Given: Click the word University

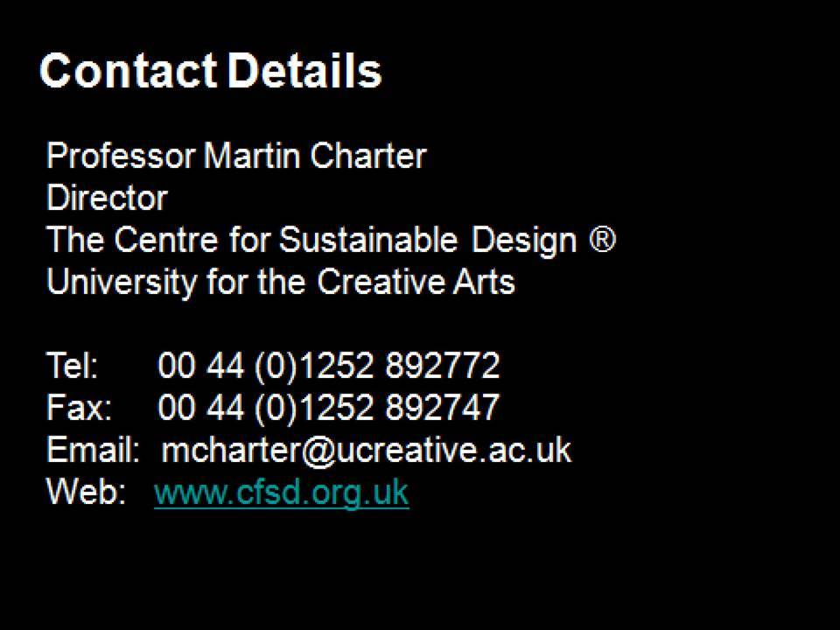Looking at the screenshot, I should pyautogui.click(x=122, y=283).
